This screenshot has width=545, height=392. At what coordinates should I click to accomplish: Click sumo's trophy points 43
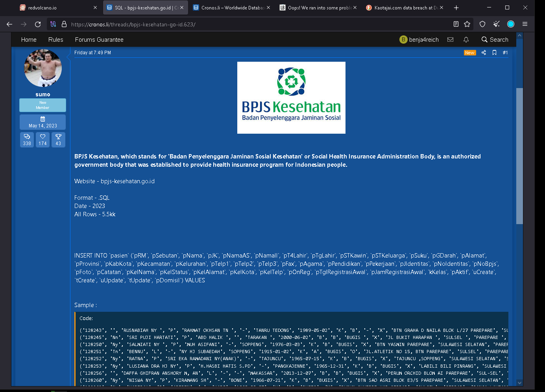pyautogui.click(x=58, y=140)
